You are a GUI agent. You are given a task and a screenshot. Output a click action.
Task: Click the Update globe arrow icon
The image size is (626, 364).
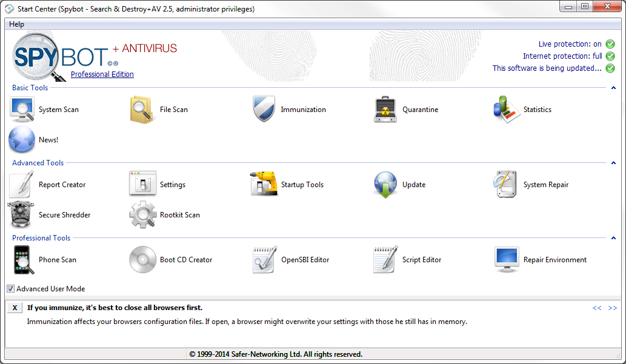point(385,184)
